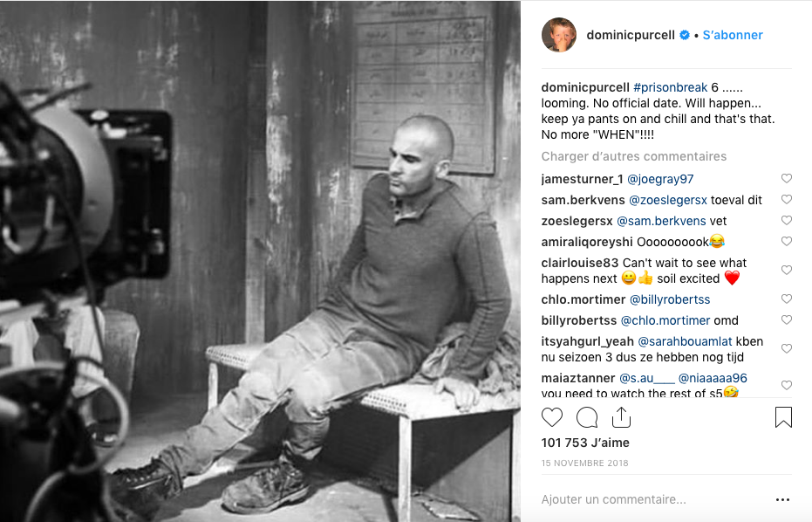Click the verified badge next to dominicpurcell

coord(685,35)
